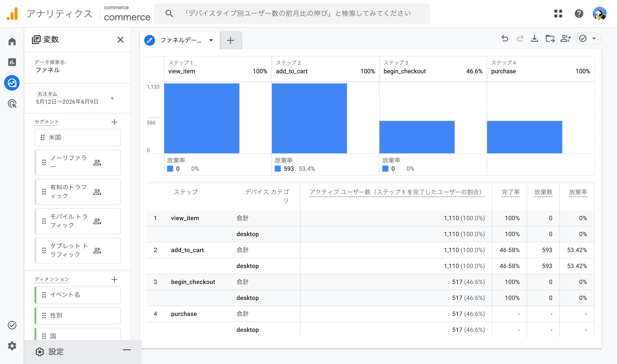617x364 pixels.
Task: Open the Home icon in left navigation
Action: [x=12, y=41]
